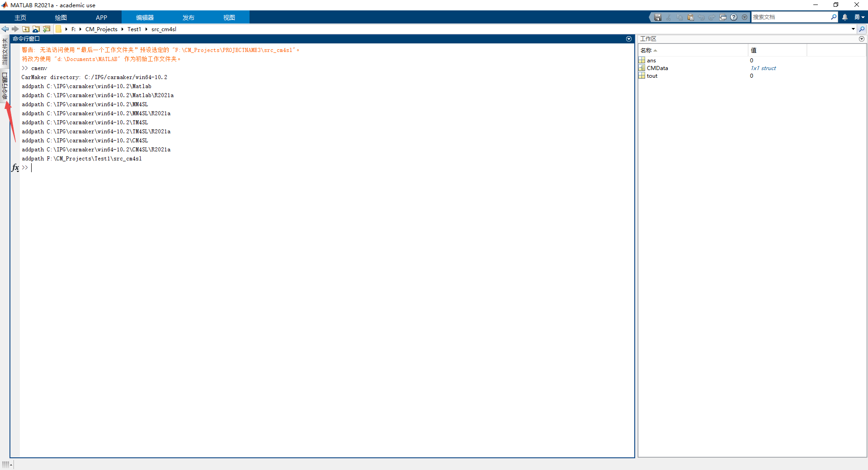Image resolution: width=868 pixels, height=470 pixels.
Task: Switch to the 主页 (Home) tab
Action: click(20, 18)
